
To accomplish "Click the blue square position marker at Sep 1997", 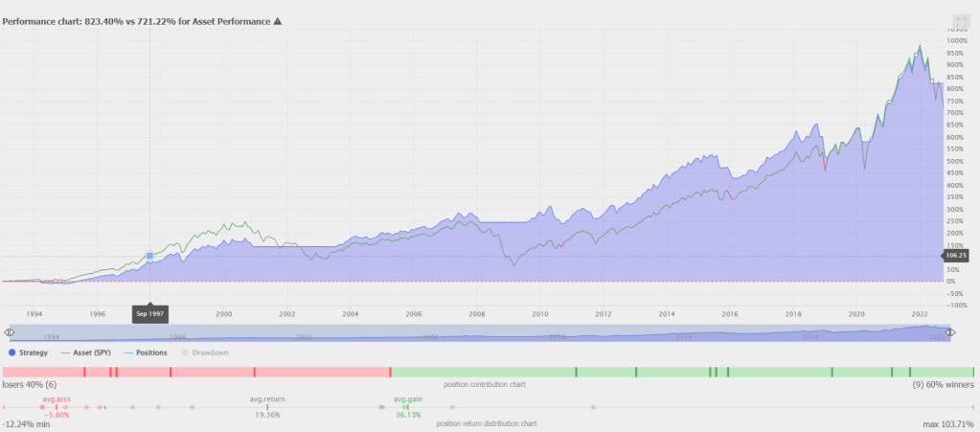I will coord(149,256).
